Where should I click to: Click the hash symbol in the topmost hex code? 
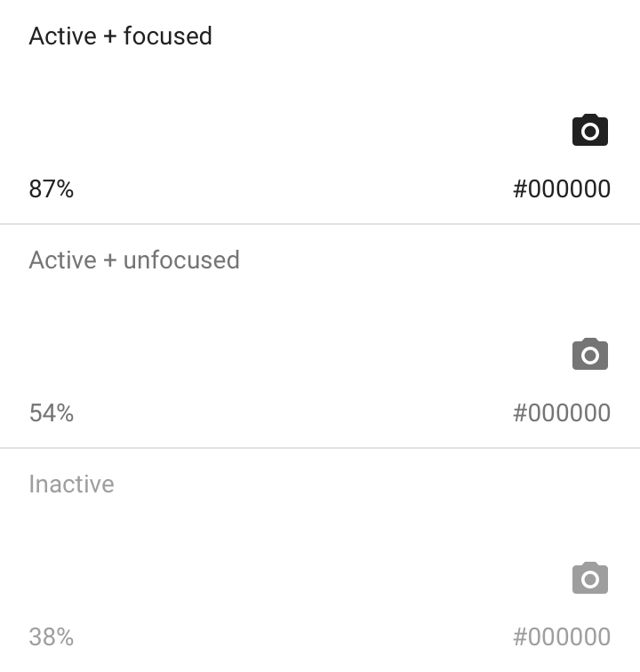(x=520, y=188)
